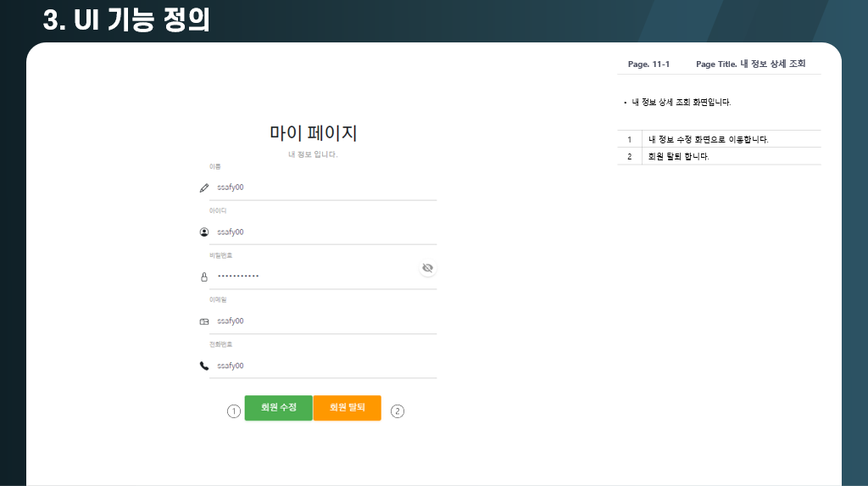This screenshot has height=486, width=868.
Task: Click the 아이디 input field
Action: [323, 232]
